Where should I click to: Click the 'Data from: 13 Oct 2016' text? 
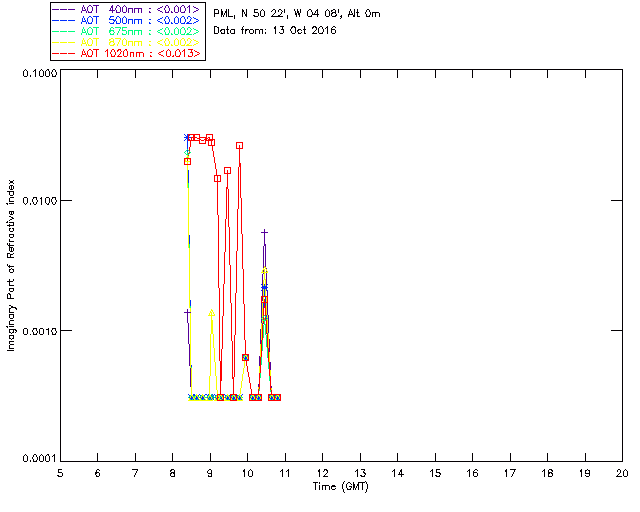click(x=275, y=31)
